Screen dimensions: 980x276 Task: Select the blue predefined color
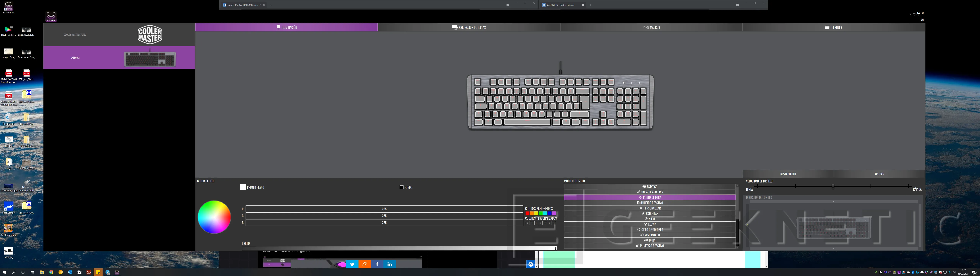549,214
